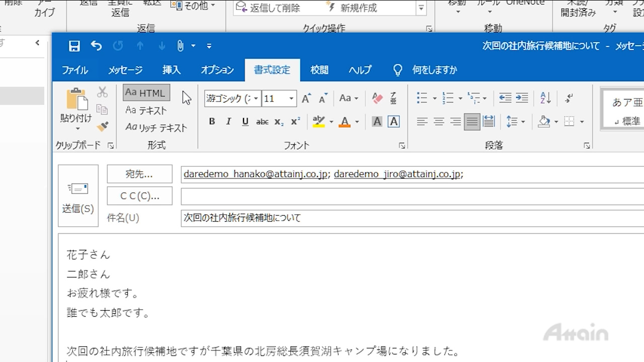Apply the red font color swatch
Image resolution: width=644 pixels, height=362 pixels.
coord(345,122)
